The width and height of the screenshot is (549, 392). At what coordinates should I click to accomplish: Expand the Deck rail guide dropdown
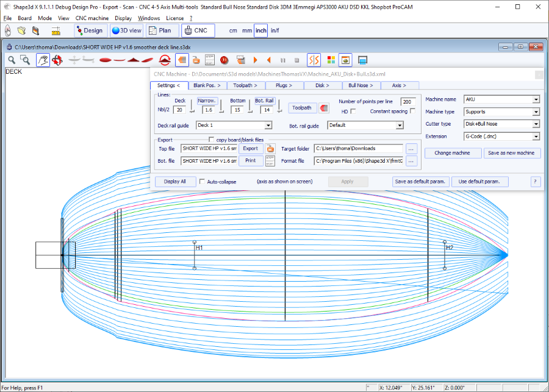click(268, 126)
